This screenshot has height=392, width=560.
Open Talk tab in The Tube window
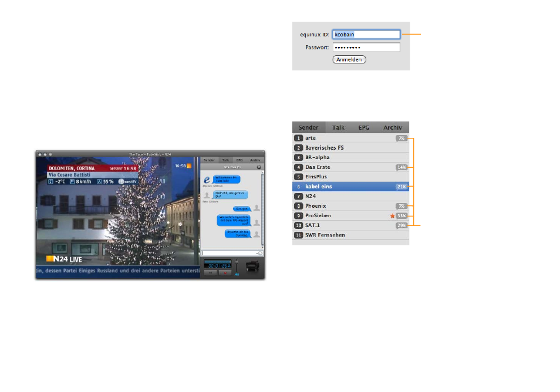(226, 160)
